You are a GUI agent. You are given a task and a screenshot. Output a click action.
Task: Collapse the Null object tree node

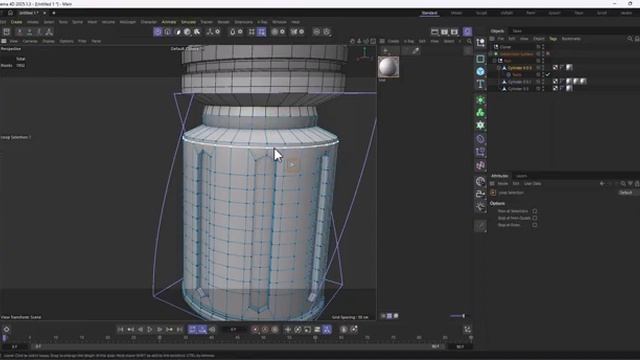click(x=495, y=60)
